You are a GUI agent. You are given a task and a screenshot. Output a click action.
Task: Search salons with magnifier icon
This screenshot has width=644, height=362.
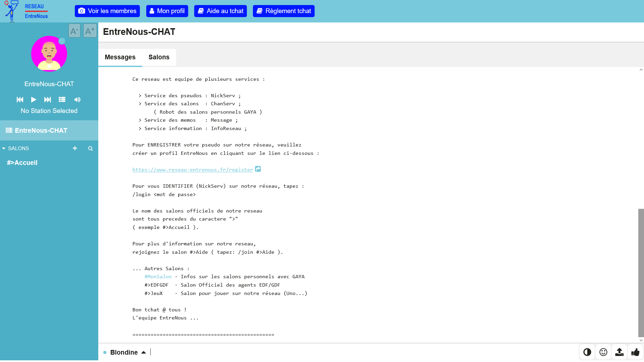click(90, 148)
